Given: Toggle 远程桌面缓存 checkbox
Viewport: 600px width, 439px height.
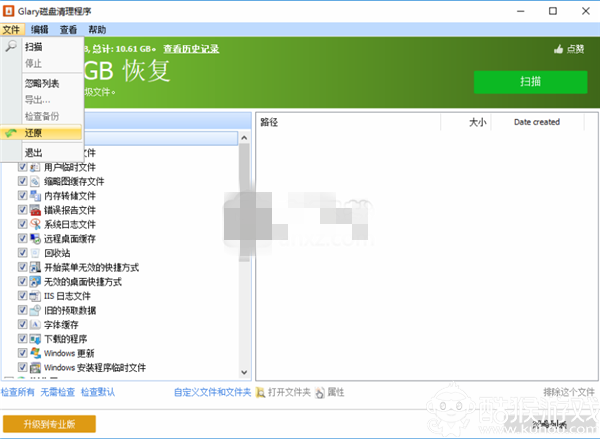Looking at the screenshot, I should (22, 238).
